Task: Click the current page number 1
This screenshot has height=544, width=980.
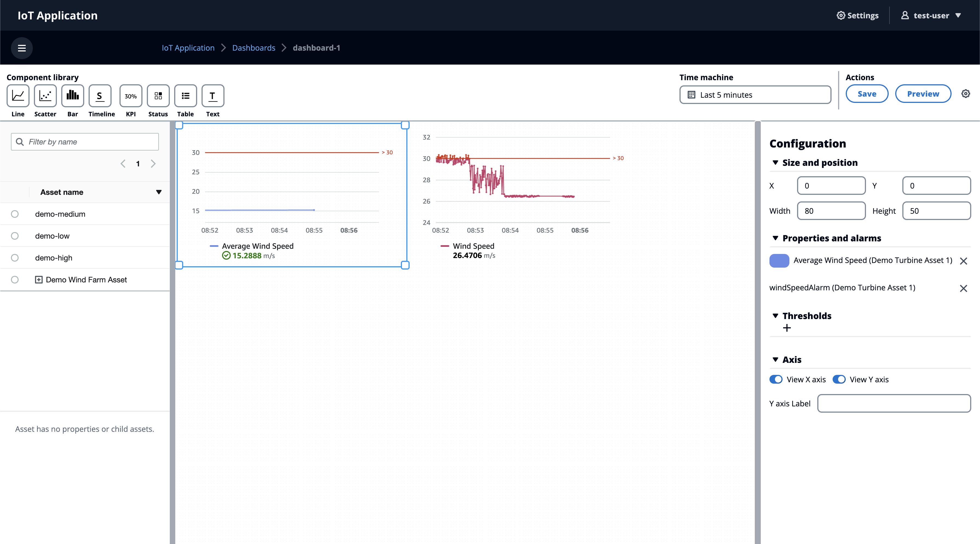Action: pos(138,164)
